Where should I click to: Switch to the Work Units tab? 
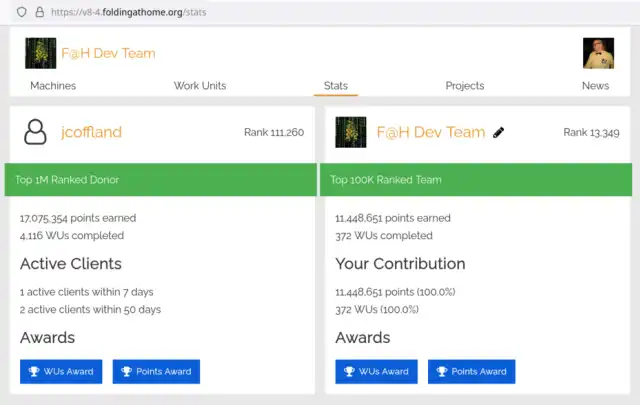200,86
